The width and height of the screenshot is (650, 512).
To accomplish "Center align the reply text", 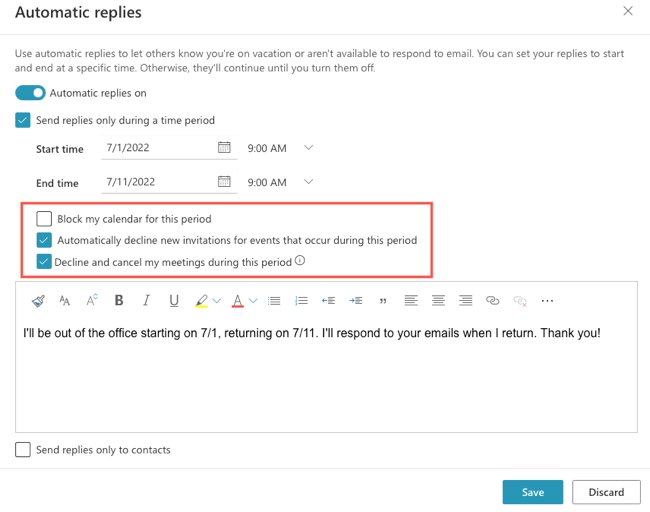I will pos(438,300).
